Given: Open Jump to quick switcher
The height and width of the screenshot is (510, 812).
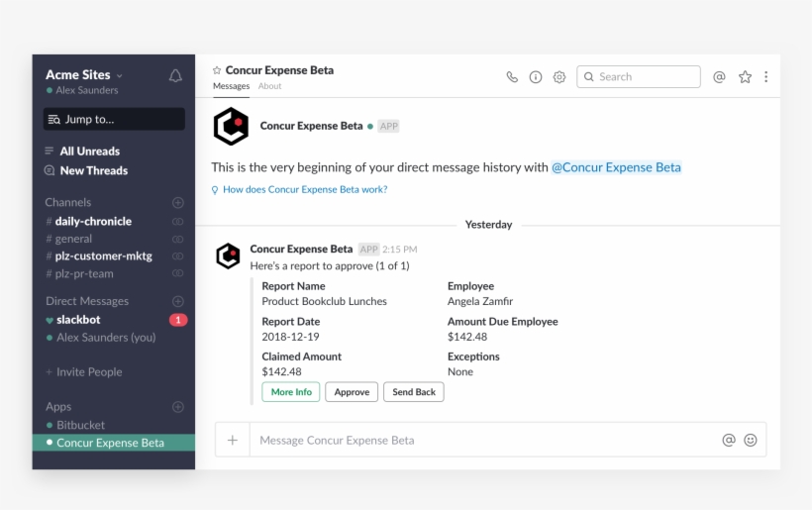Looking at the screenshot, I should point(114,119).
